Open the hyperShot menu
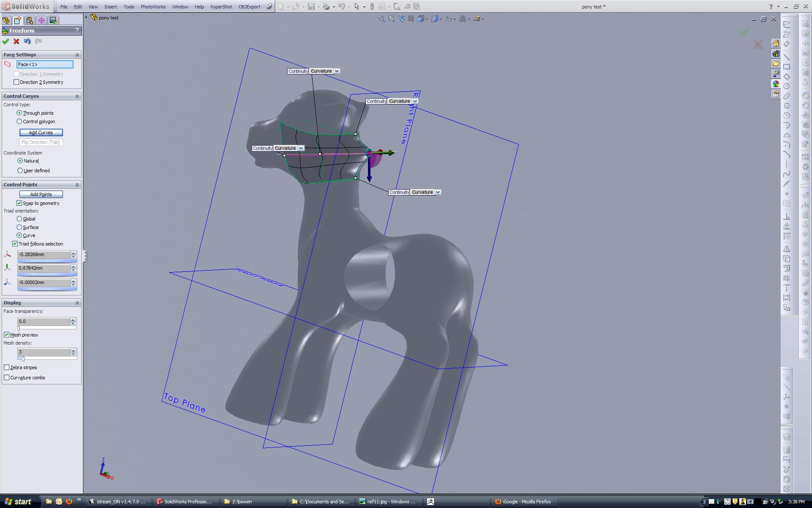This screenshot has width=812, height=508. (221, 7)
